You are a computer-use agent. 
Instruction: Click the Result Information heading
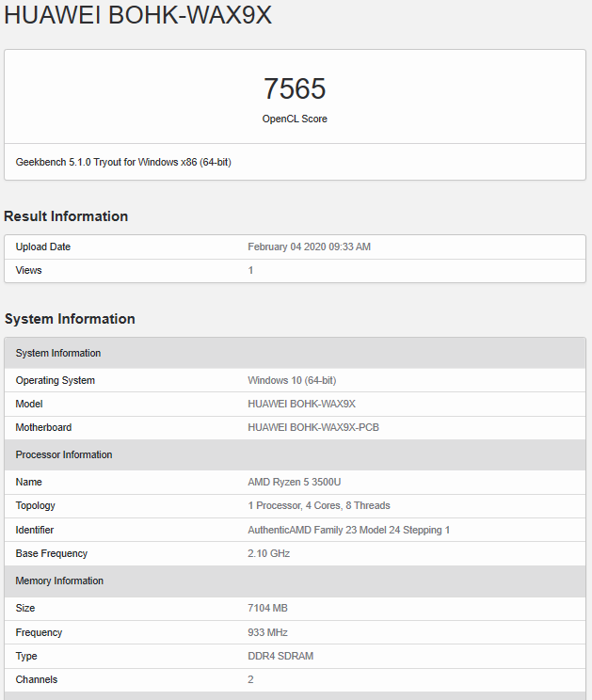(66, 216)
